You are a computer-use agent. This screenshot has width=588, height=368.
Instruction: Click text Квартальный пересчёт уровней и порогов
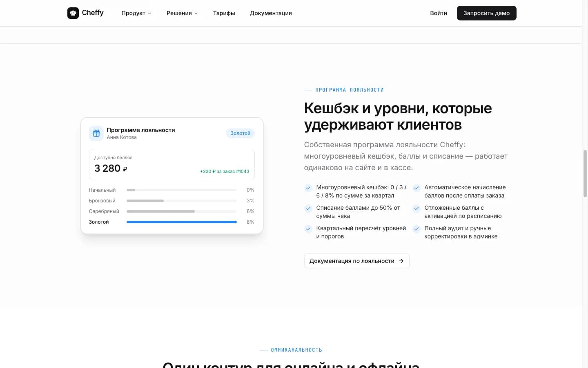361,232
